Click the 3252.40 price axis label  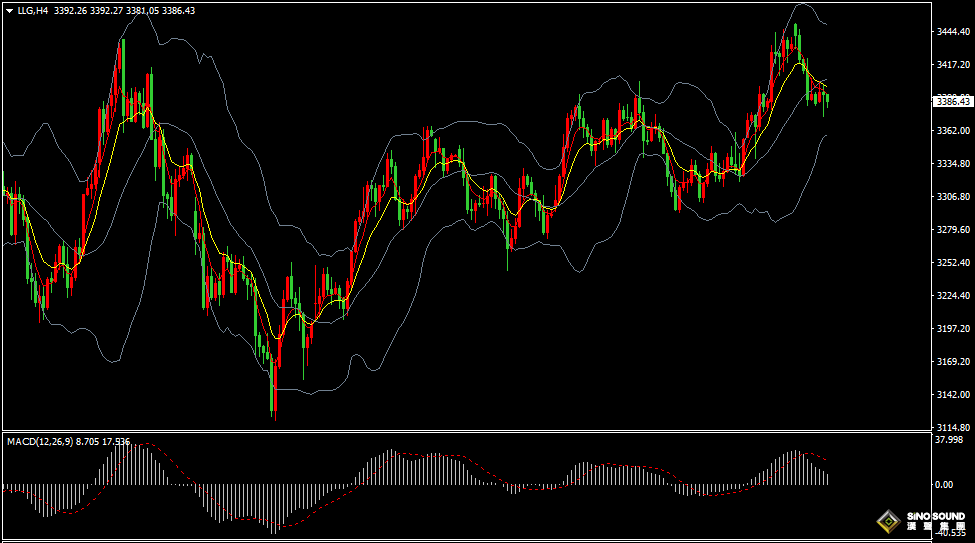click(952, 263)
